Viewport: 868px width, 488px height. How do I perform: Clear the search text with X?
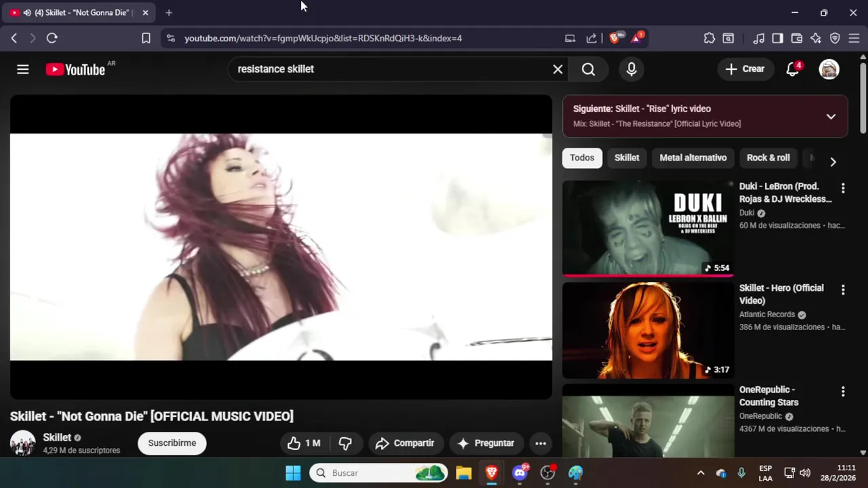[557, 69]
